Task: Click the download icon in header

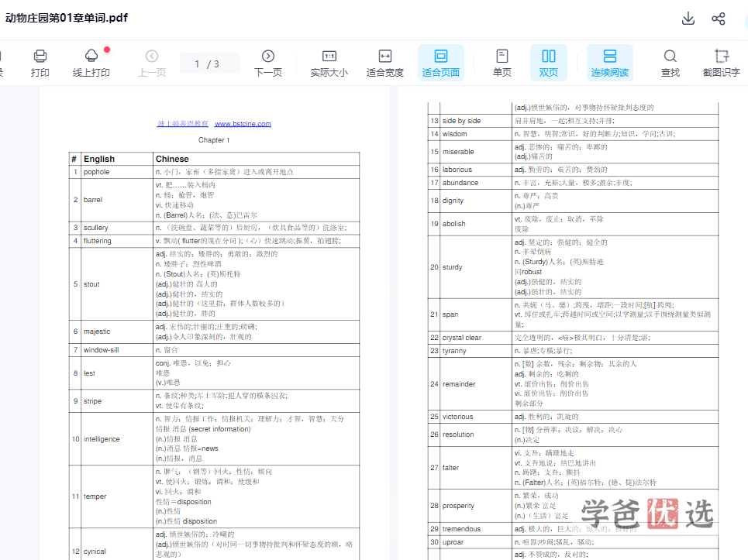Action: tap(688, 19)
